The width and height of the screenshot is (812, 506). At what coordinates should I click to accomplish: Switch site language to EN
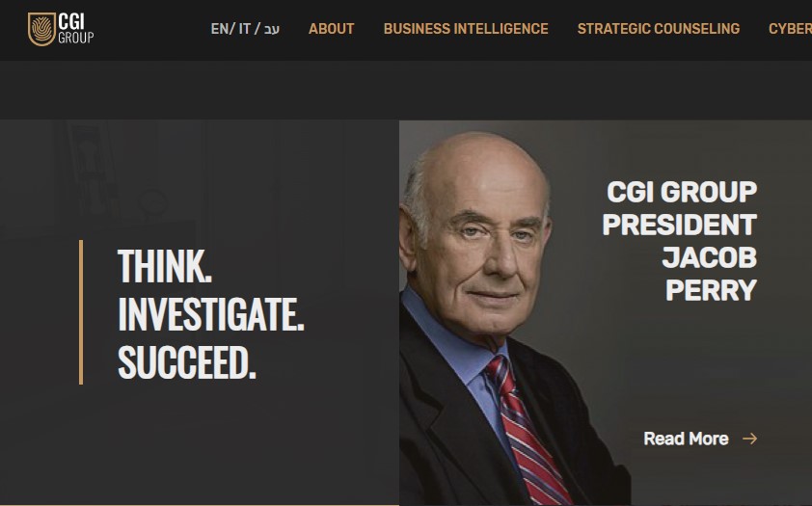pos(220,29)
